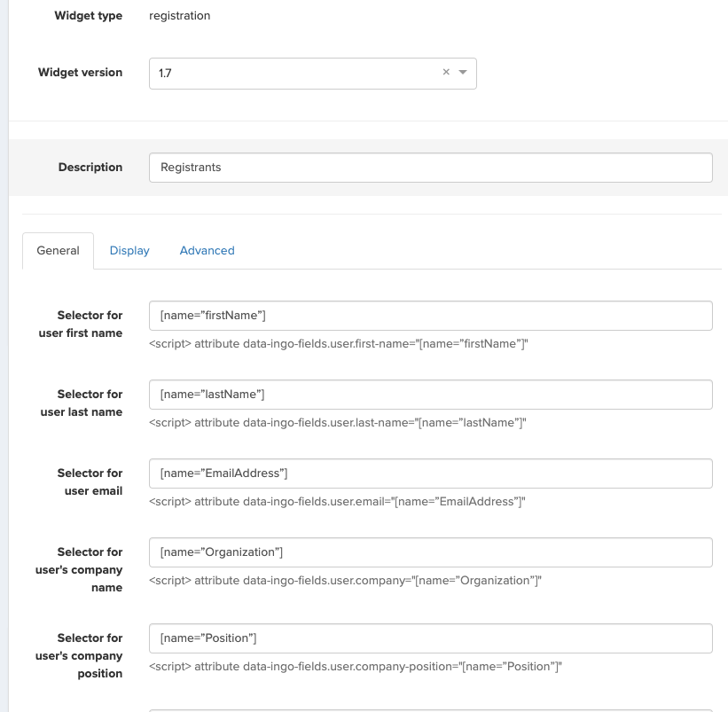The width and height of the screenshot is (728, 712).
Task: Switch to the Display tab
Action: coord(129,250)
